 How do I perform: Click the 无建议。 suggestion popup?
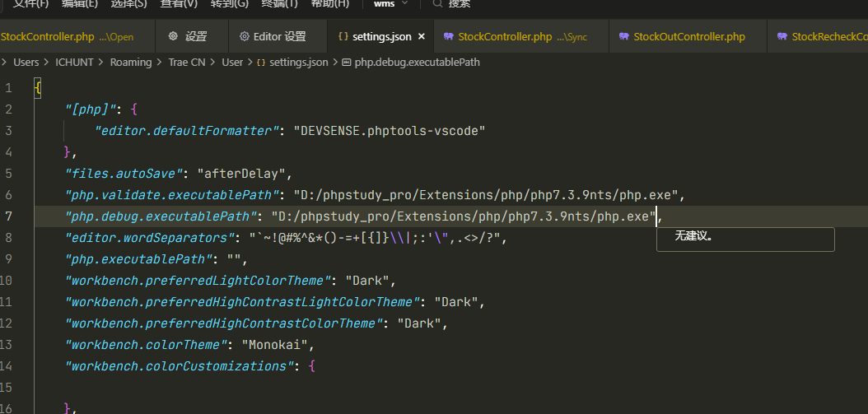tap(745, 240)
